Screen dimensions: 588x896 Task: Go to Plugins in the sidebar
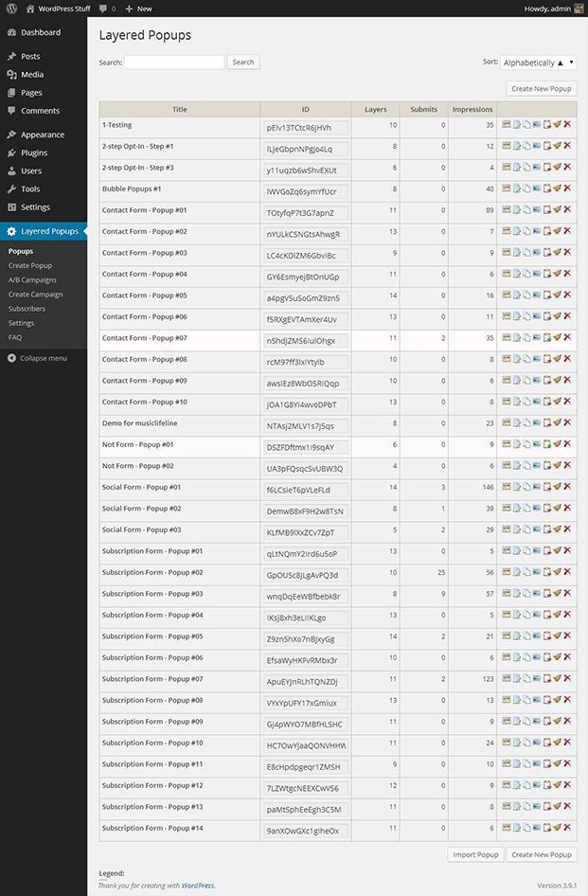point(34,152)
